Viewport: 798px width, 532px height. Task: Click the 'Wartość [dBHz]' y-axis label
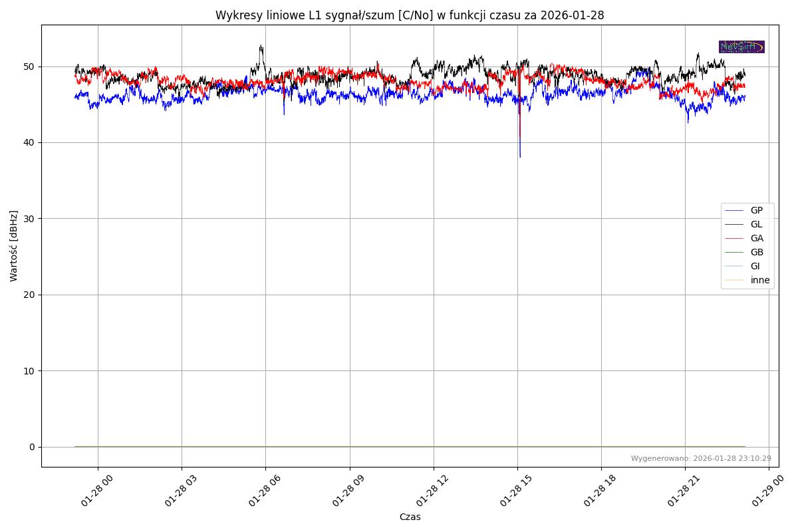[14, 245]
